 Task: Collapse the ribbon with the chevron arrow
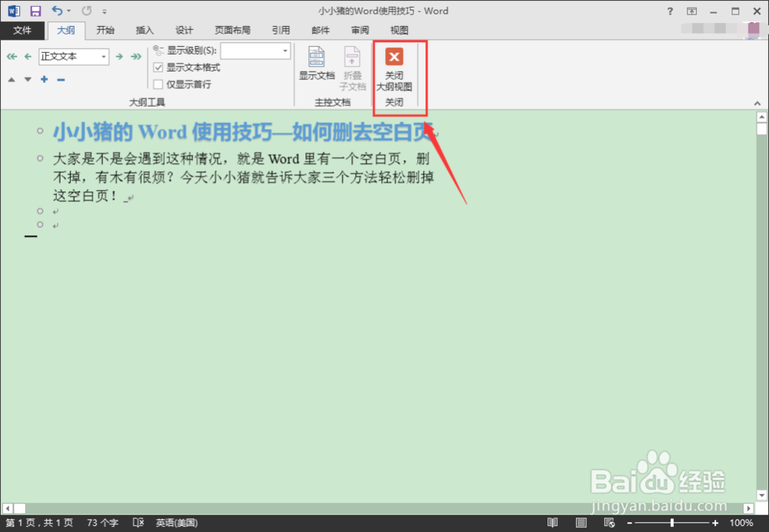757,102
